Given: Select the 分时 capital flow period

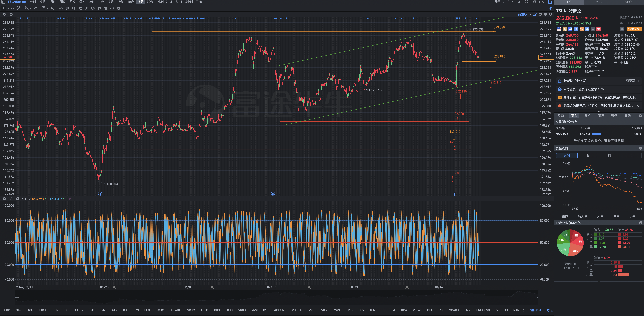Looking at the screenshot, I should [567, 156].
